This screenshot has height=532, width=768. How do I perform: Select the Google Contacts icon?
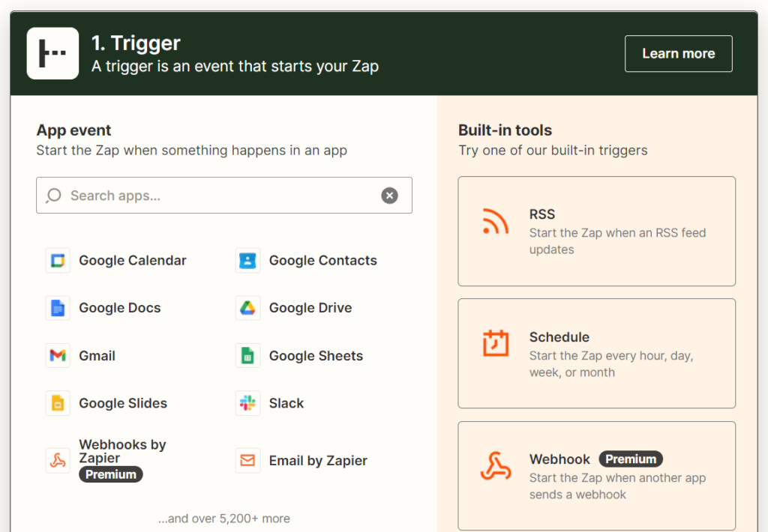click(247, 260)
